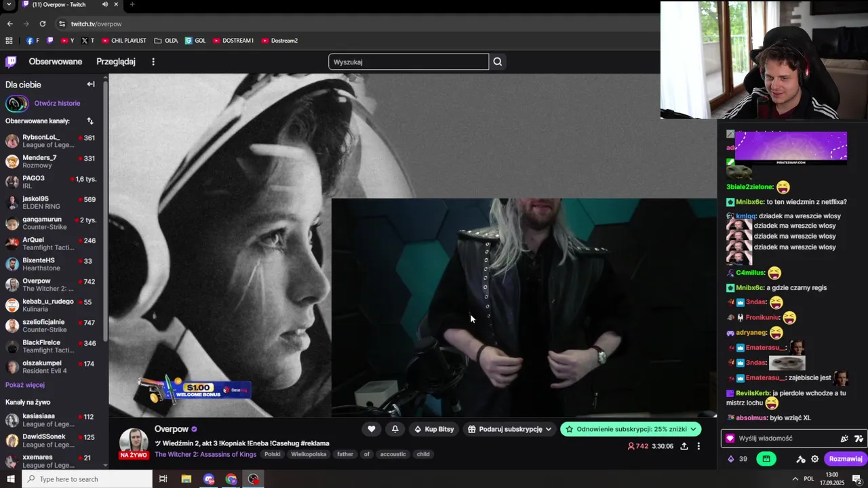Open the Odnowienie subskrypcji 25% zniżki dropdown
868x488 pixels.
click(631, 429)
